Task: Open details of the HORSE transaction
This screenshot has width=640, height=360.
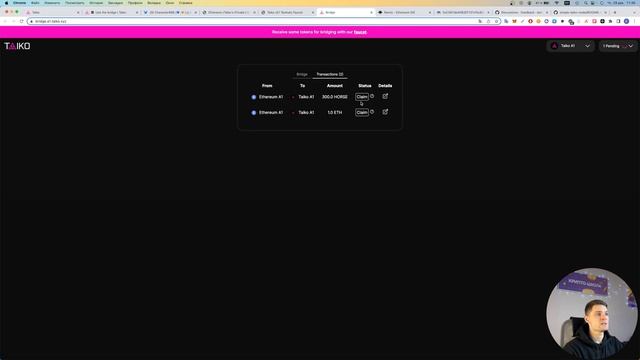Action: click(385, 96)
